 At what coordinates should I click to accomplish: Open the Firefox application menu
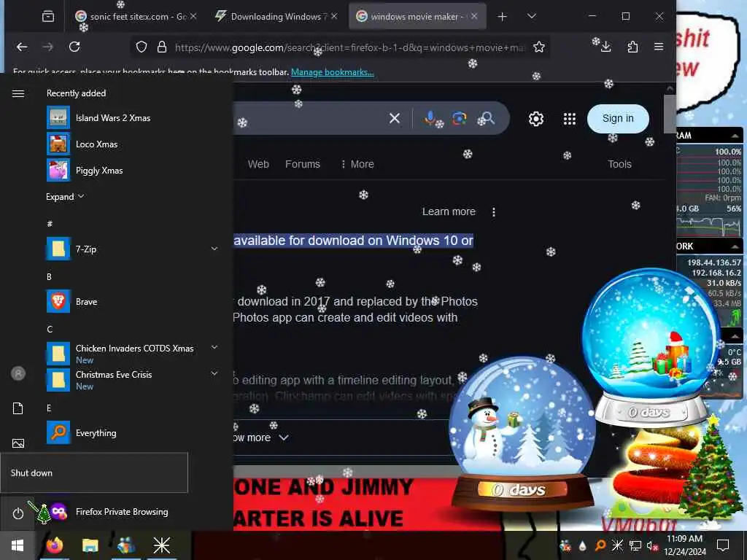659,47
